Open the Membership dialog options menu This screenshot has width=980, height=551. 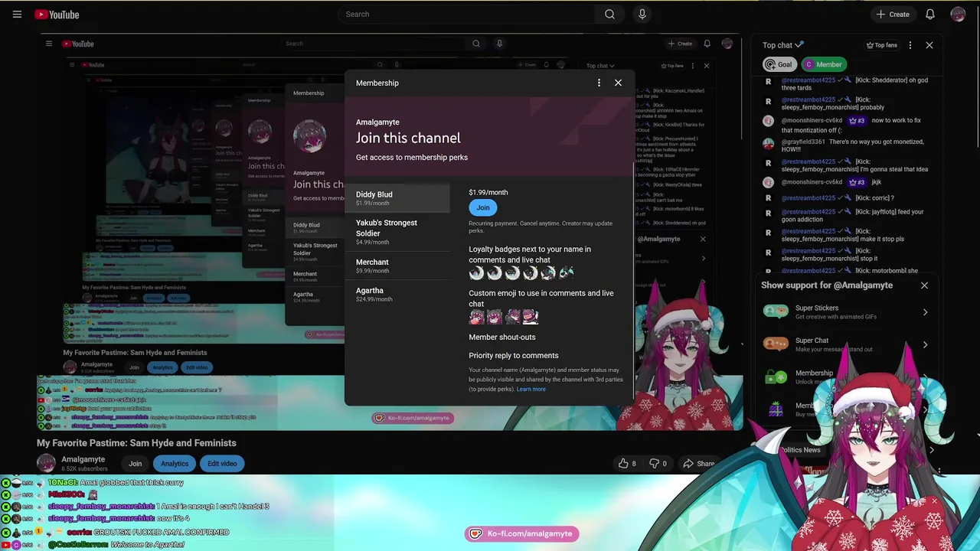click(x=599, y=83)
